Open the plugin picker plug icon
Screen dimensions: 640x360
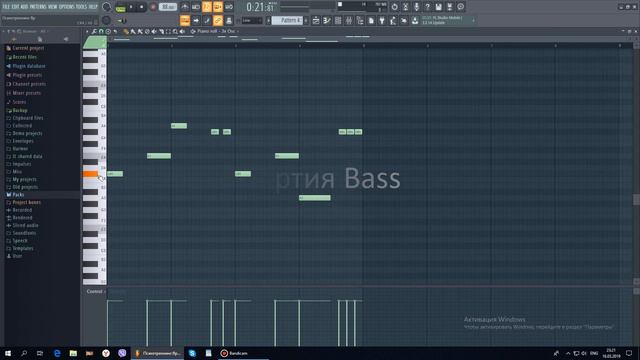(x=382, y=20)
